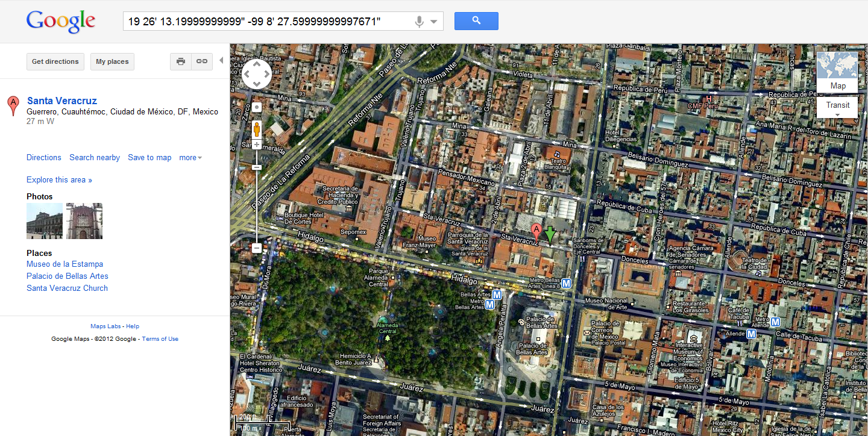Click the Save to map link
This screenshot has width=868, height=436.
click(x=149, y=158)
